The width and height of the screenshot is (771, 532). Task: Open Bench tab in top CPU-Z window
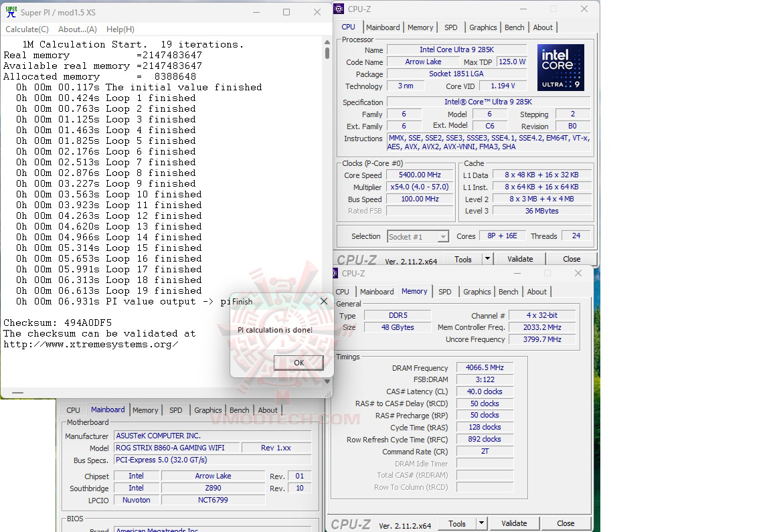click(x=514, y=27)
